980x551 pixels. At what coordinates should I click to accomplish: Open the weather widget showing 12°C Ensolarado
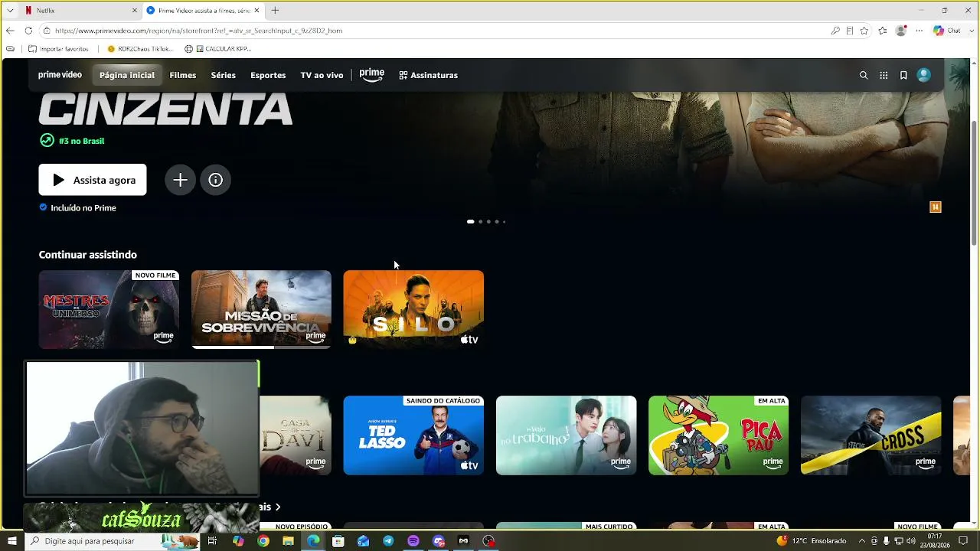(x=812, y=541)
